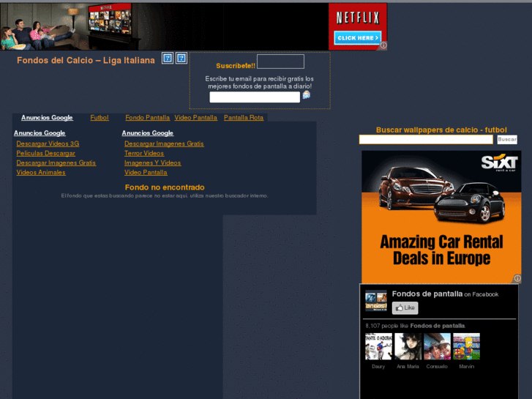This screenshot has height=399, width=532.
Task: Follow the Terror Videos link
Action: click(x=144, y=153)
